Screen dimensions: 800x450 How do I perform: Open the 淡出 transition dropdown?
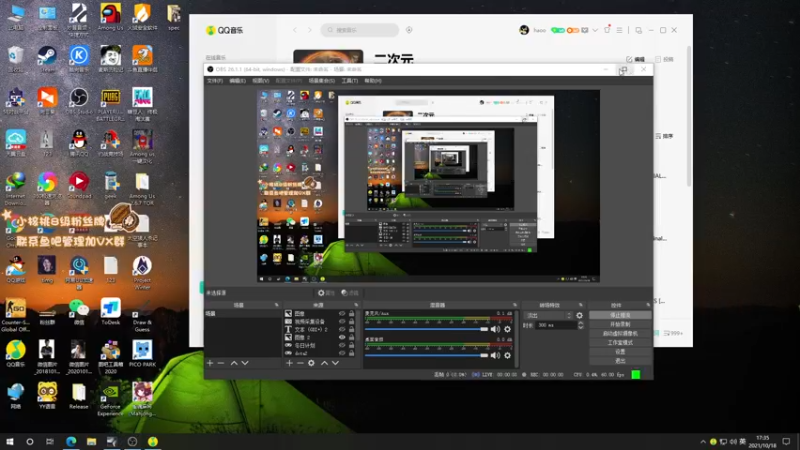[548, 315]
